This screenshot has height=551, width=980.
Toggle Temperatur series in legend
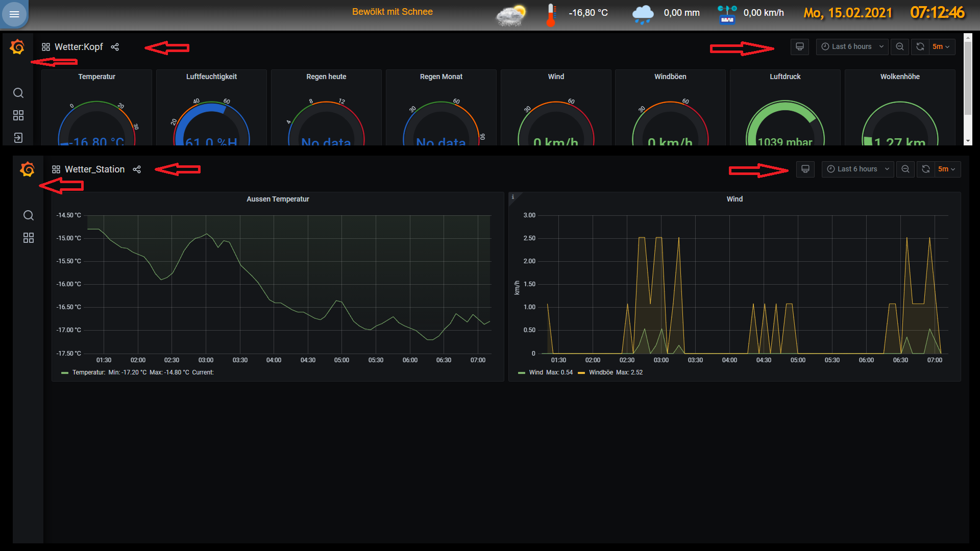pos(88,372)
